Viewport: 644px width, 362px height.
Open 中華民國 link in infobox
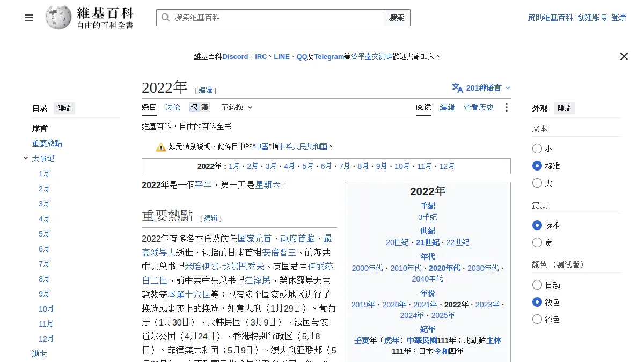click(422, 341)
